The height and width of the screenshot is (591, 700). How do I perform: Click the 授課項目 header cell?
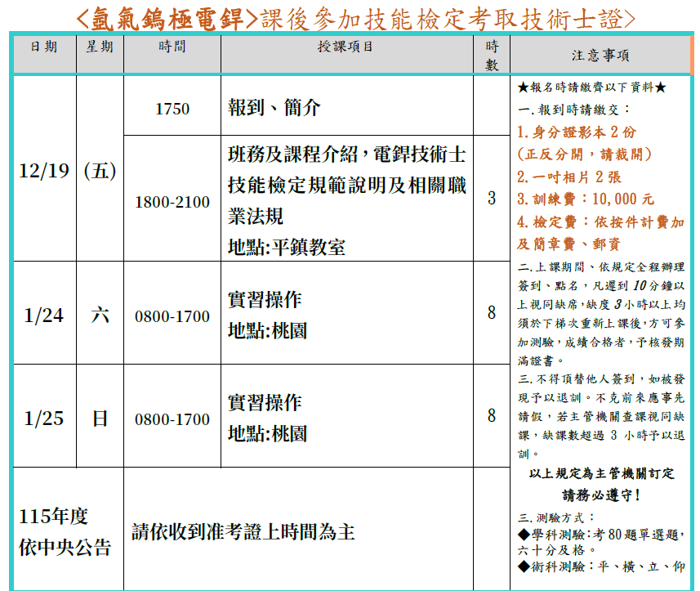tap(346, 47)
